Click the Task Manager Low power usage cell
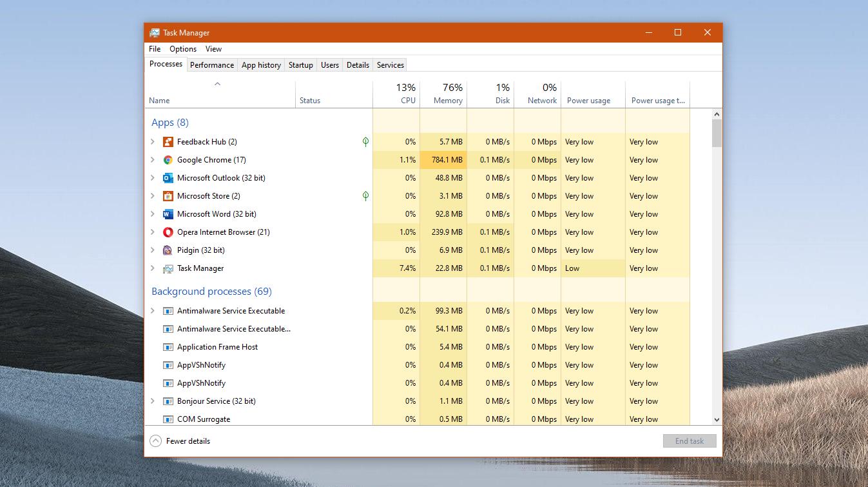 593,268
